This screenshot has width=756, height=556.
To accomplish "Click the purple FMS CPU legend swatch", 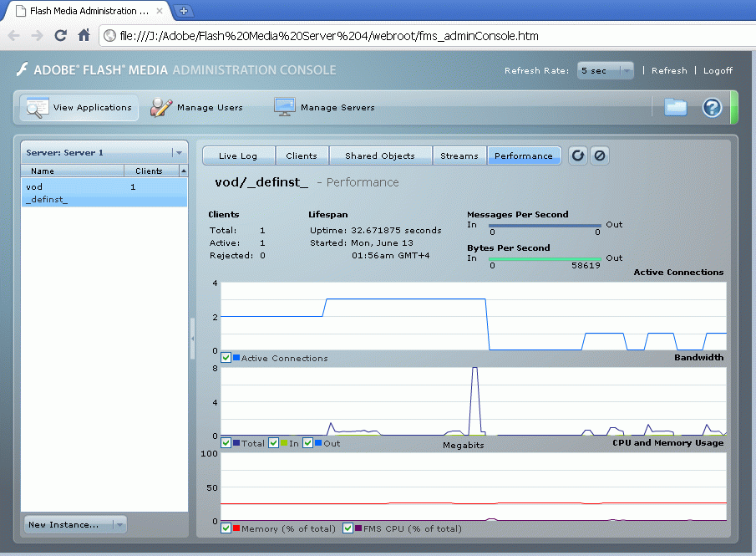I will coord(358,528).
